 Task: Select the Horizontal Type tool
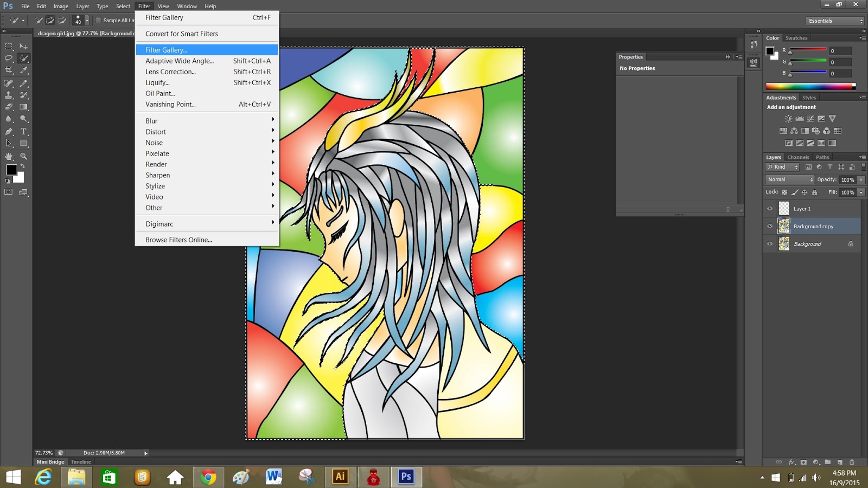[x=23, y=132]
